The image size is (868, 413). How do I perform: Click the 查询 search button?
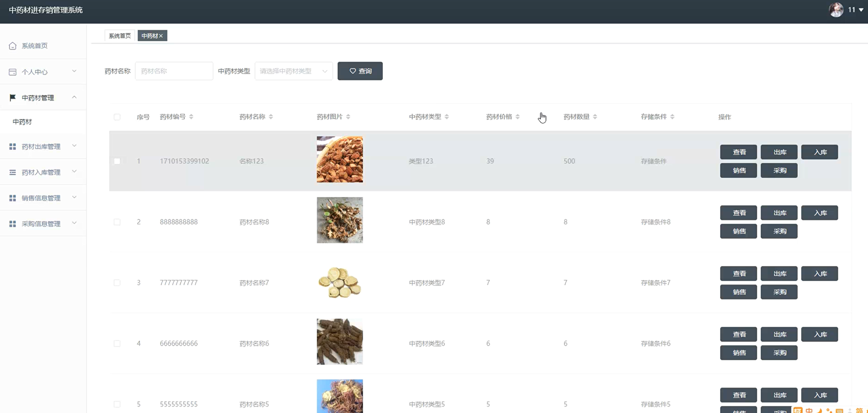(360, 71)
